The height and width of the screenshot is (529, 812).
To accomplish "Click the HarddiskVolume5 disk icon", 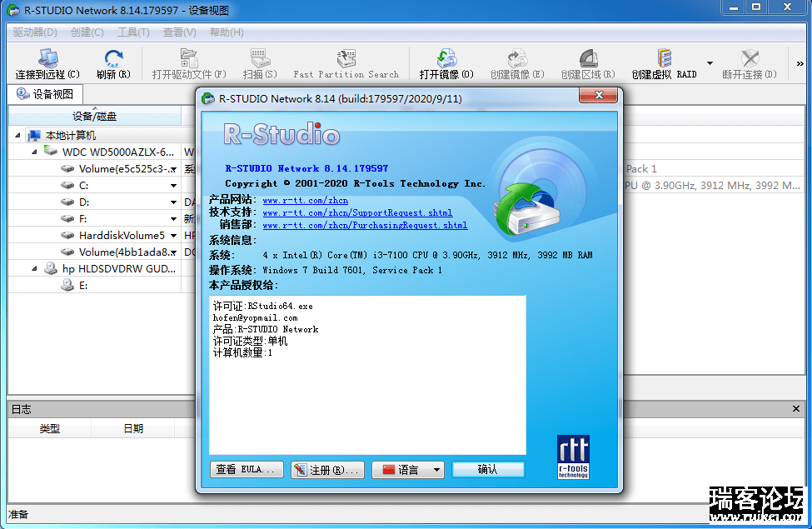I will 67,235.
